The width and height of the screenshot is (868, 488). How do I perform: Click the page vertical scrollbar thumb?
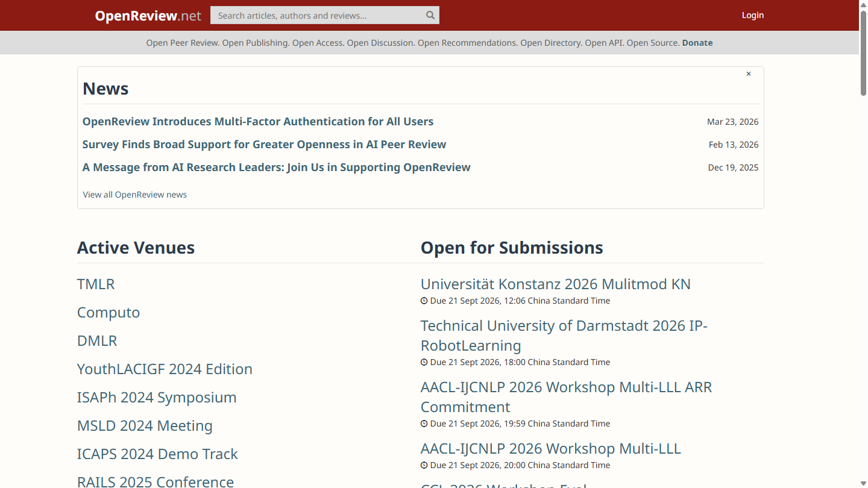863,52
